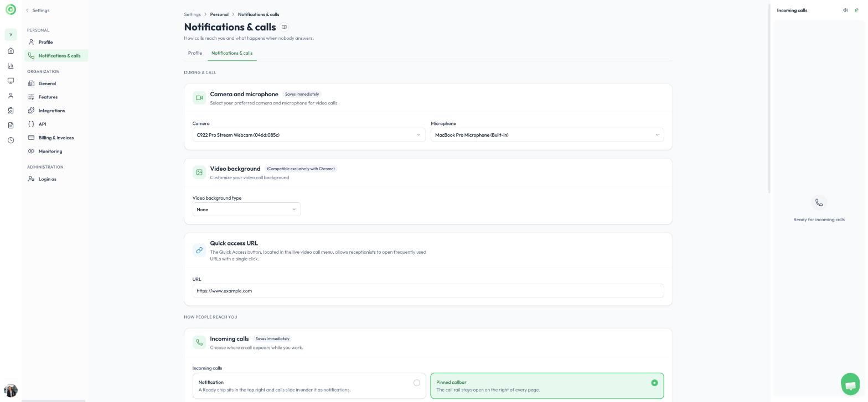The width and height of the screenshot is (868, 402).
Task: Open Profile in the Personal sidebar section
Action: pos(56,42)
